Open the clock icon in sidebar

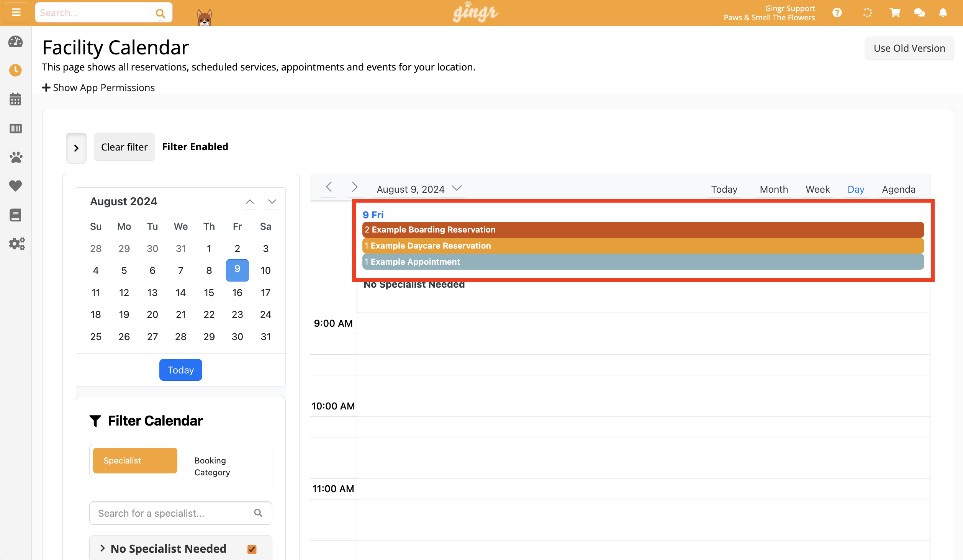(x=16, y=70)
